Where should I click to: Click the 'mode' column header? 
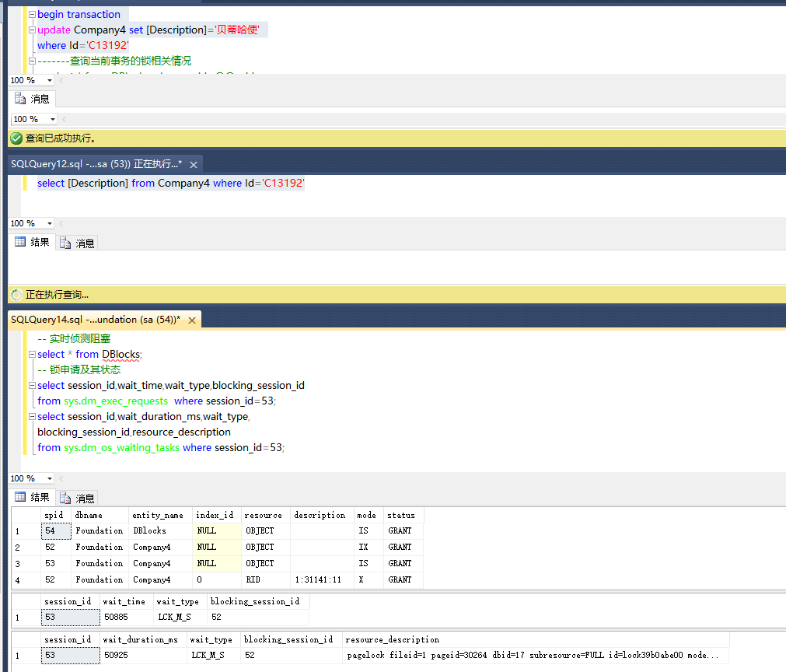click(369, 515)
